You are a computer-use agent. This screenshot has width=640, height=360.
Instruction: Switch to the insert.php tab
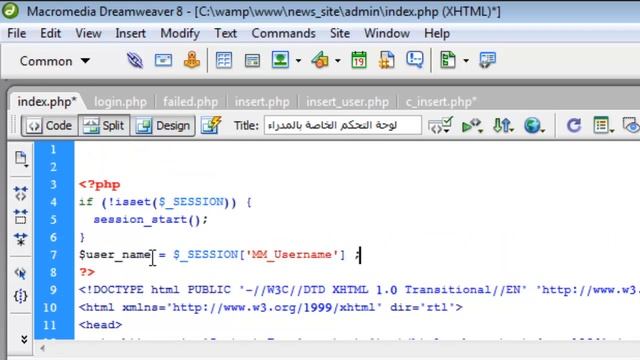[x=262, y=102]
